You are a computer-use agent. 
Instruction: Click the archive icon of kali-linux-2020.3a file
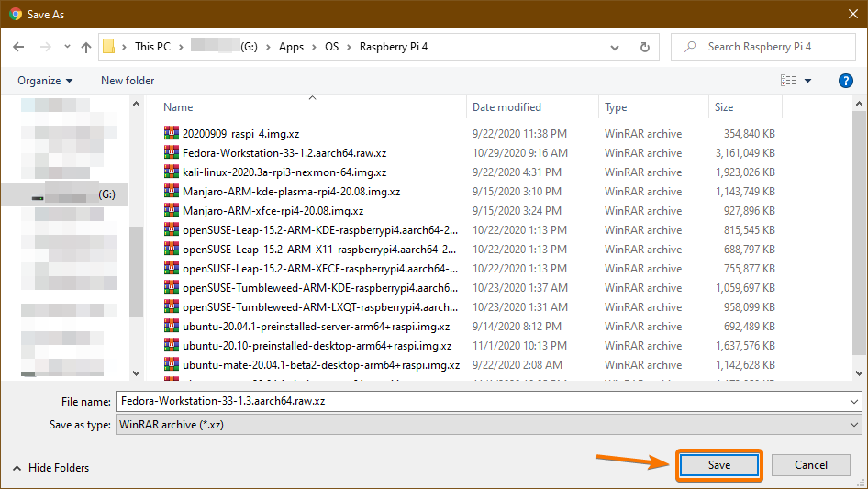pos(171,172)
